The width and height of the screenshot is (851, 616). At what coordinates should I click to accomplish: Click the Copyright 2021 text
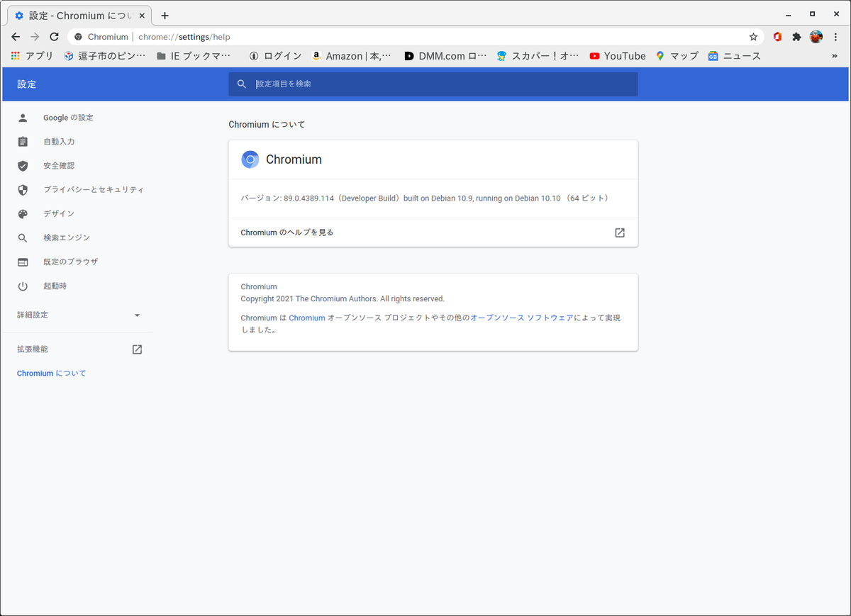tap(343, 299)
